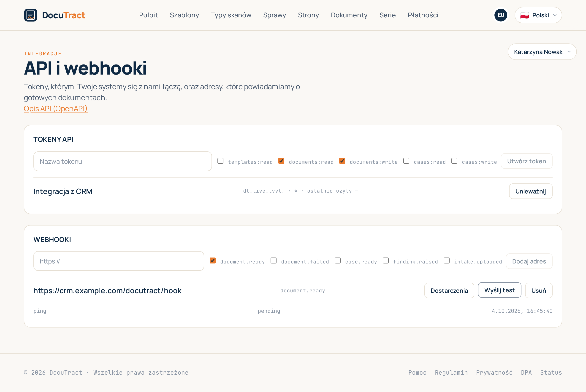Open Dostarczenia for the CRM webhook

coord(449,290)
